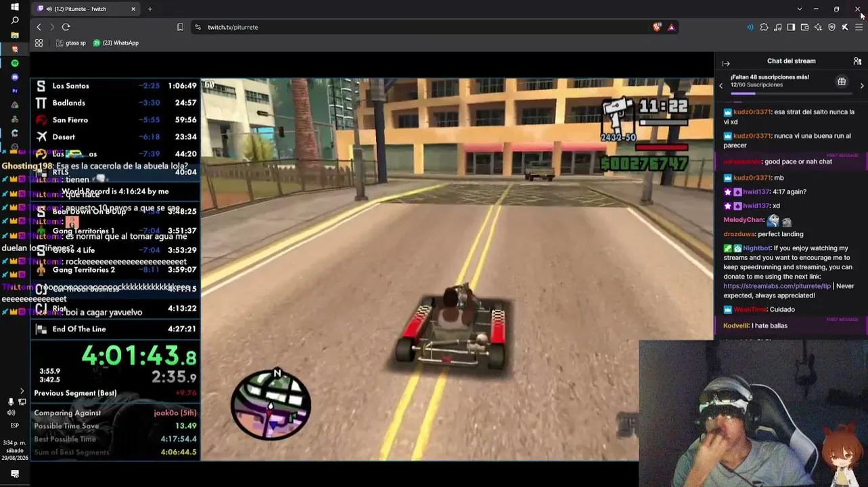
Task: Open the crossed-tools extension icon
Action: [845, 27]
